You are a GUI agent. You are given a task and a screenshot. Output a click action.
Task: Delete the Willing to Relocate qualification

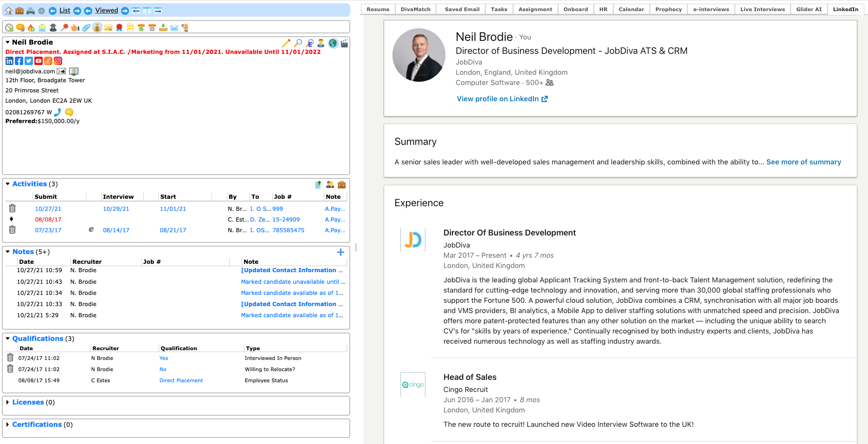coord(10,369)
